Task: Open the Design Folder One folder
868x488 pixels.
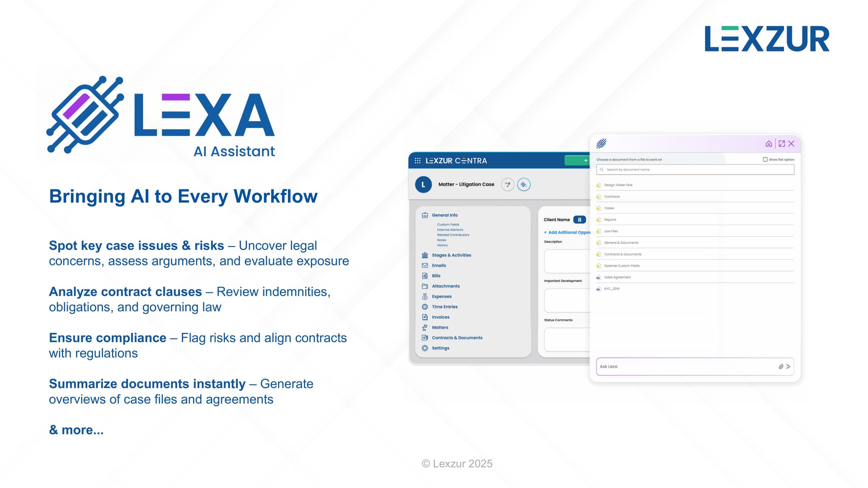Action: 618,185
